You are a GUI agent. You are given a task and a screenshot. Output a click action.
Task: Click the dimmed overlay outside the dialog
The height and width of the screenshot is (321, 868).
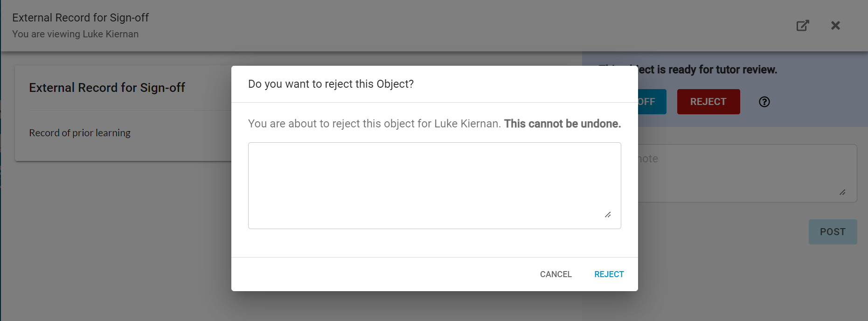pyautogui.click(x=117, y=233)
